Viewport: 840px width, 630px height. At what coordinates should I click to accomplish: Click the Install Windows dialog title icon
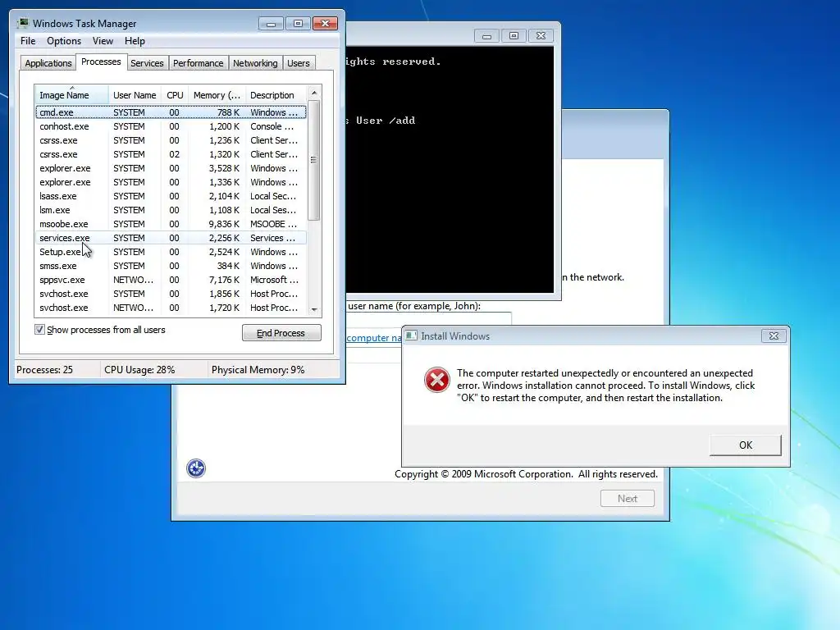[x=411, y=336]
